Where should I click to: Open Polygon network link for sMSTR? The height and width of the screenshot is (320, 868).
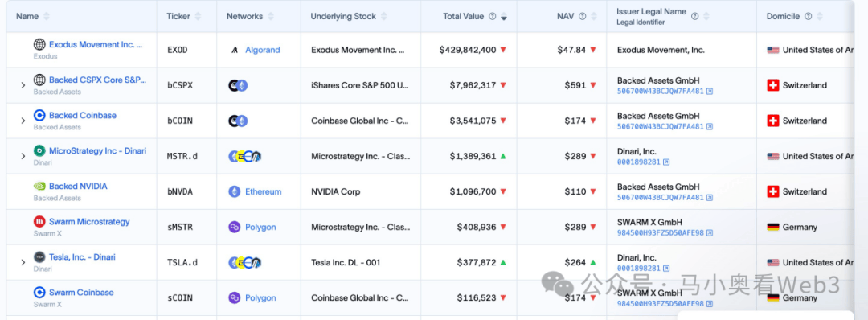[260, 227]
